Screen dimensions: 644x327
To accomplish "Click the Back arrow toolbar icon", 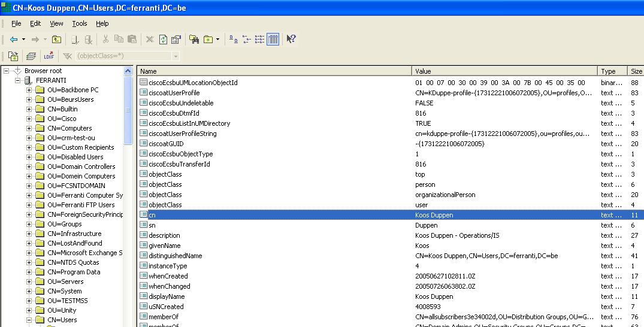I will 14,40.
